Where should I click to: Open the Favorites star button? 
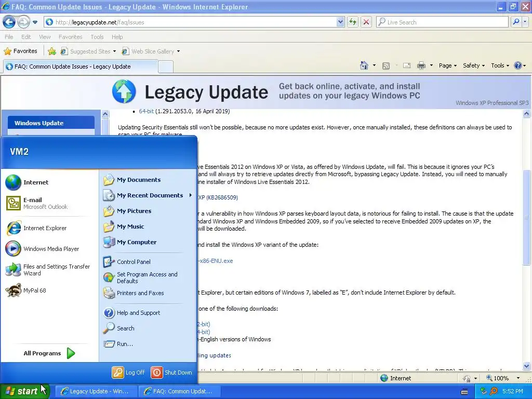(x=20, y=51)
